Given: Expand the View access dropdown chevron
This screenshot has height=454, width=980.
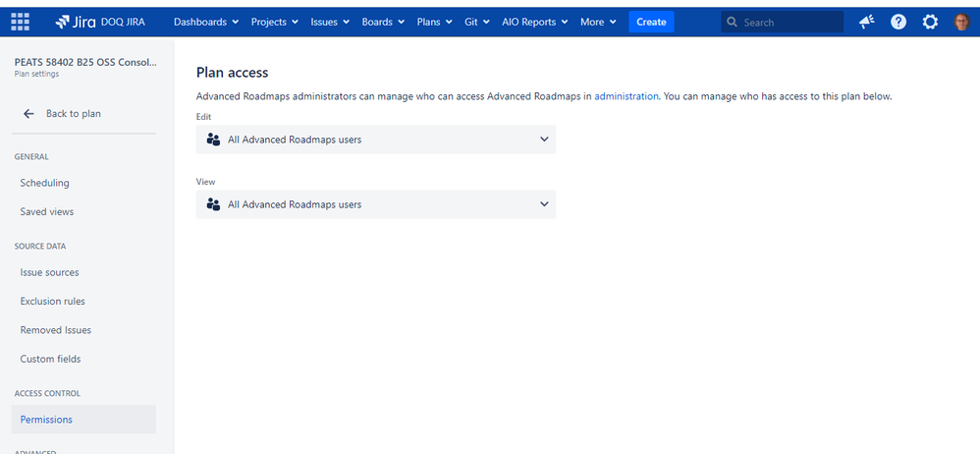Looking at the screenshot, I should (544, 204).
